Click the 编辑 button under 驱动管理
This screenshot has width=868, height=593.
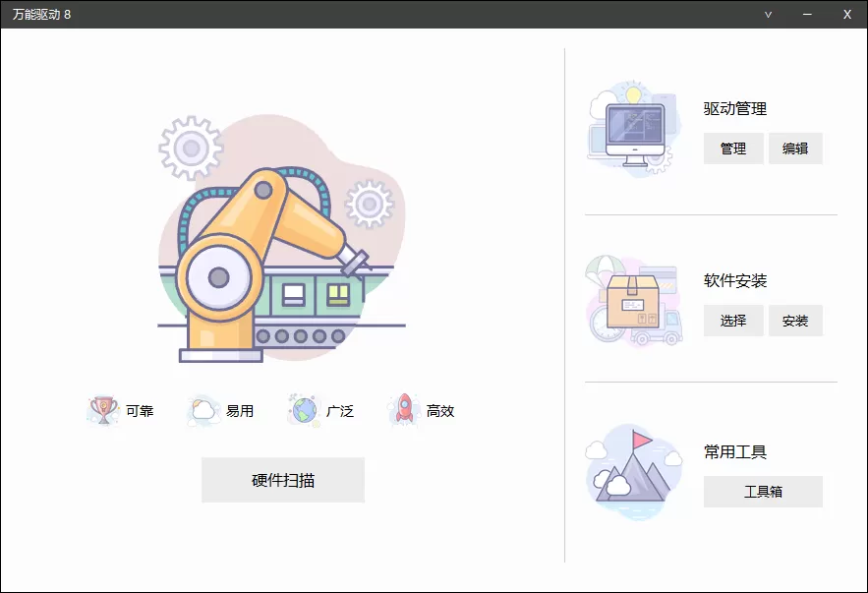point(796,148)
